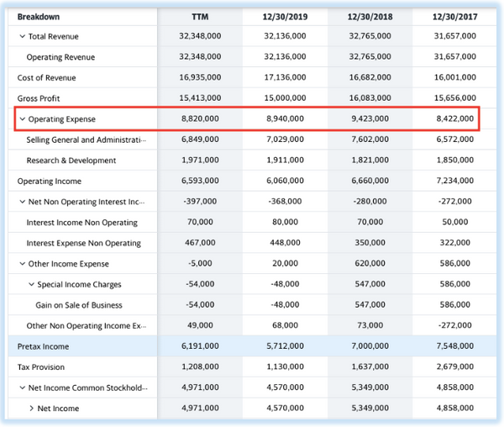504x427 pixels.
Task: Click 2019 Cost of Revenue value 17,136,000
Action: click(285, 77)
